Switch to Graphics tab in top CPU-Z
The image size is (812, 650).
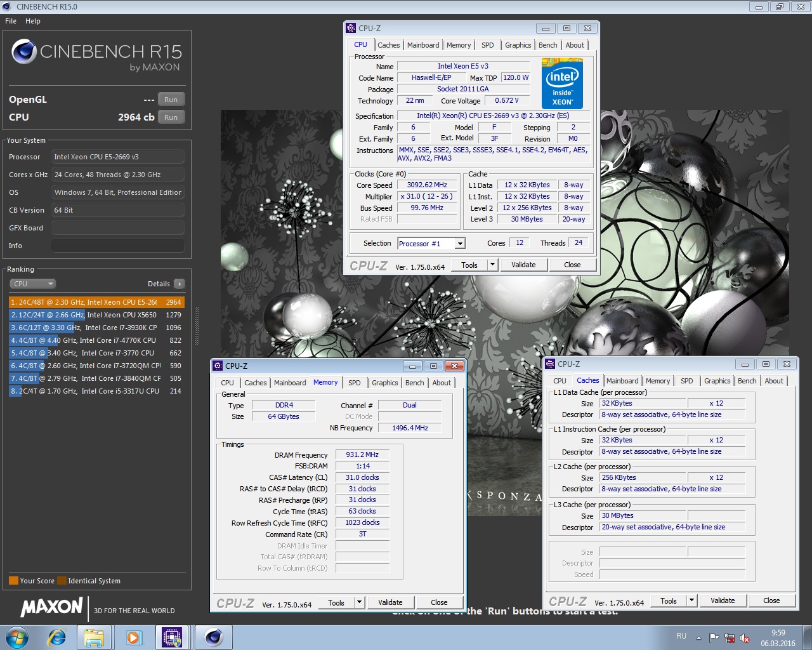[x=518, y=45]
